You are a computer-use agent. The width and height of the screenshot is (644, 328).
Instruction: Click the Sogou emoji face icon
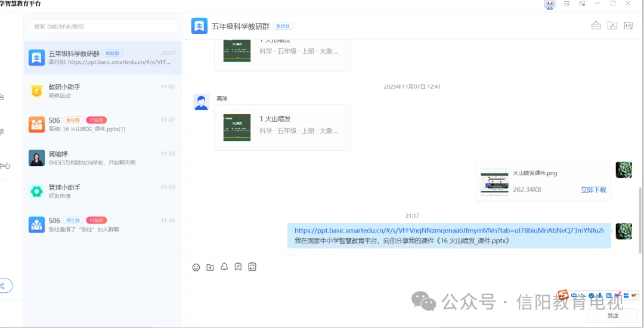point(592,295)
